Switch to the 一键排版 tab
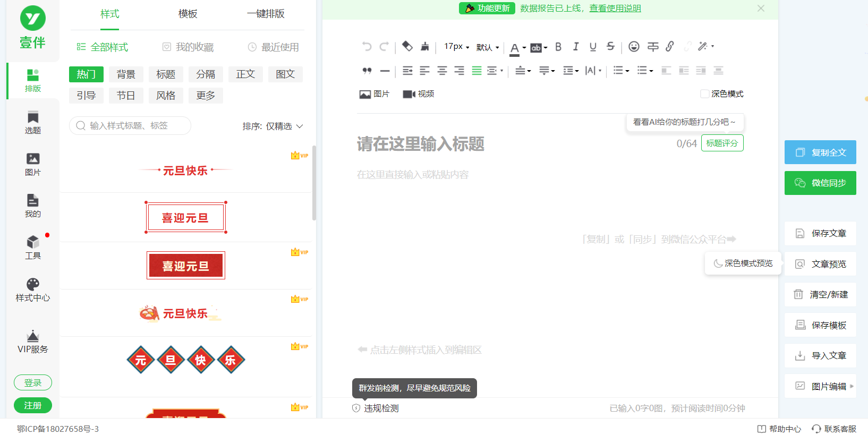The height and width of the screenshot is (443, 868). (266, 14)
